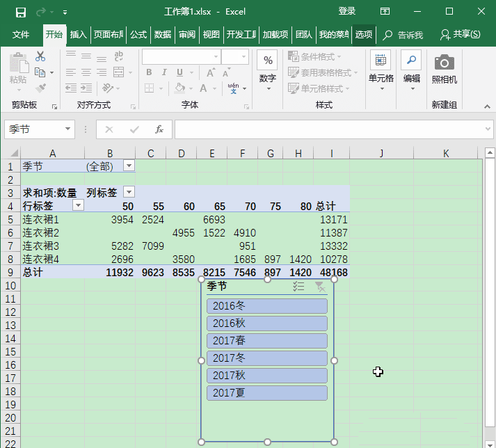Image resolution: width=496 pixels, height=448 pixels.
Task: Open the 公式 (Formulas) ribbon tab
Action: 138,35
